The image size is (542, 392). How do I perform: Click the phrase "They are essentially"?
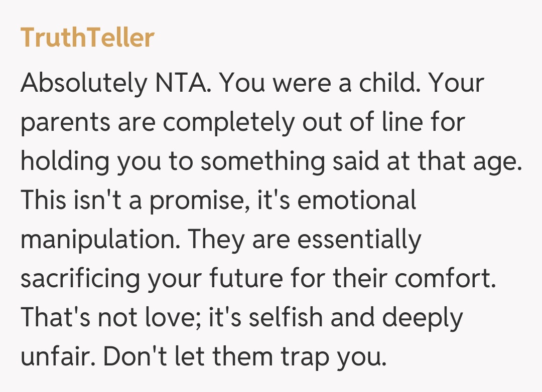point(305,240)
